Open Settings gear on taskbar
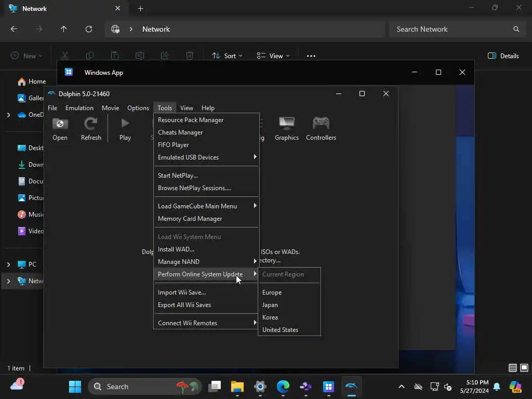532x399 pixels. click(260, 387)
